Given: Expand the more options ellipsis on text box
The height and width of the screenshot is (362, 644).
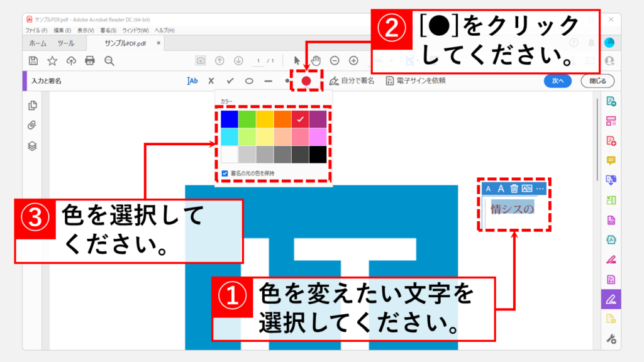Looking at the screenshot, I should pyautogui.click(x=540, y=189).
